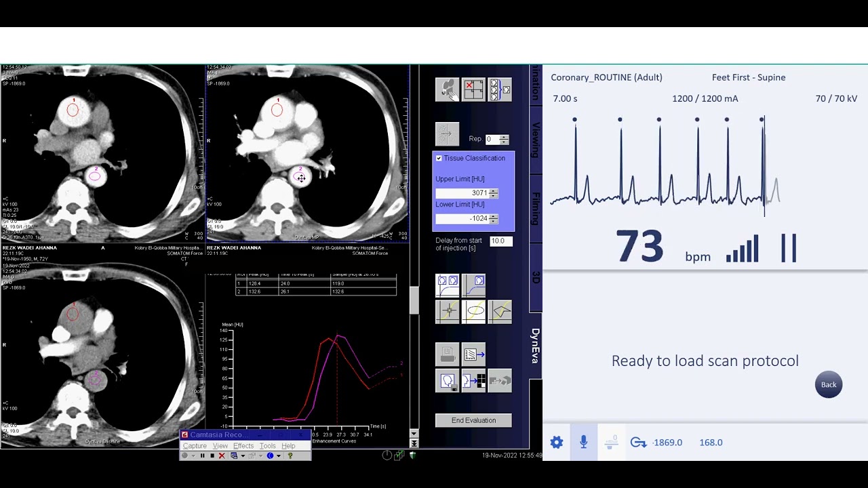Click the Upper Limit HU input field
Image resolution: width=868 pixels, height=488 pixels.
462,193
